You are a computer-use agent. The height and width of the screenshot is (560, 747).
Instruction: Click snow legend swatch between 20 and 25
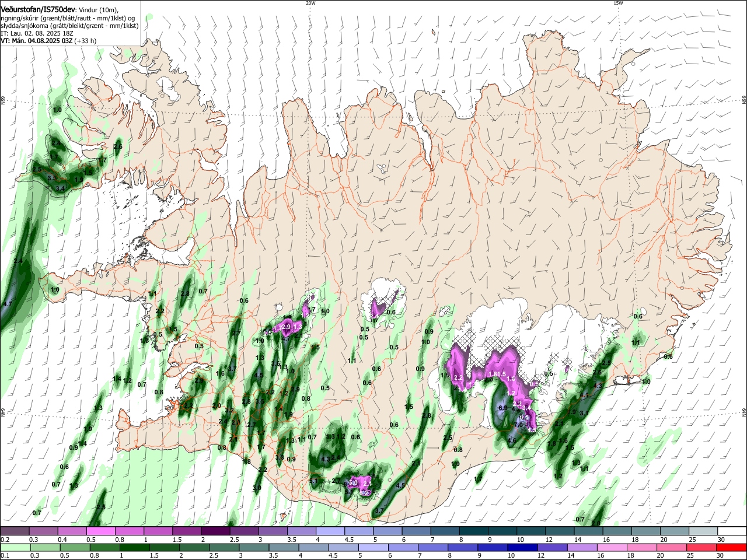pyautogui.click(x=675, y=531)
